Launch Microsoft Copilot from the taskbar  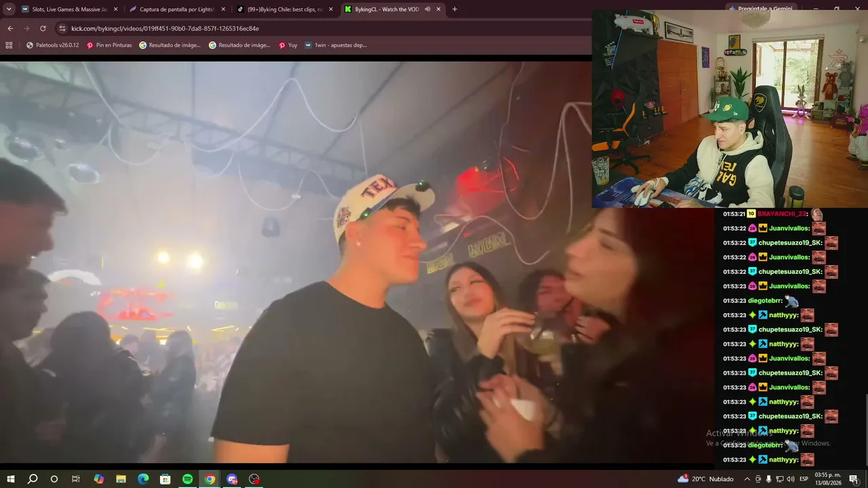pyautogui.click(x=99, y=479)
